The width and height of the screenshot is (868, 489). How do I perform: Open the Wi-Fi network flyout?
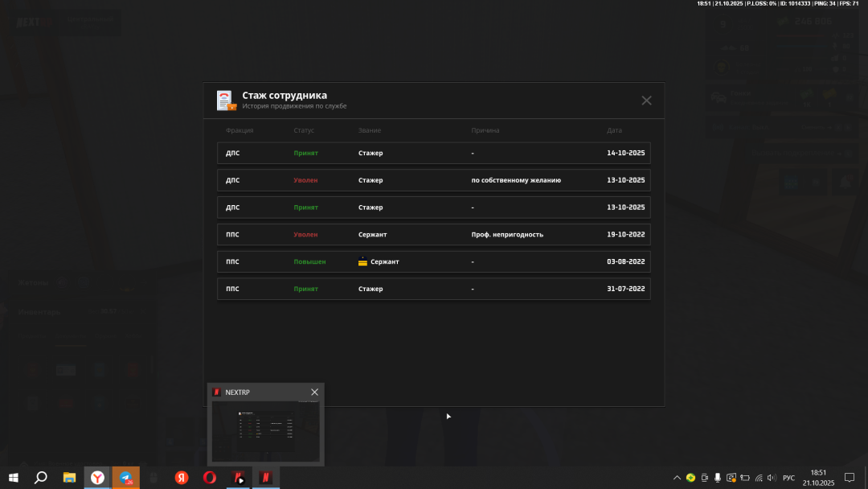758,478
